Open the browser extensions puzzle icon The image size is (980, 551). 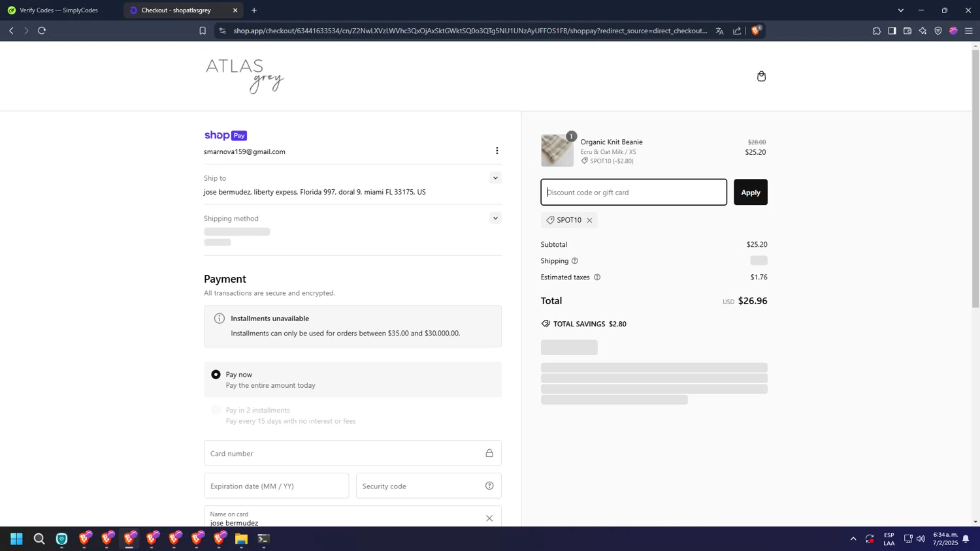[876, 31]
